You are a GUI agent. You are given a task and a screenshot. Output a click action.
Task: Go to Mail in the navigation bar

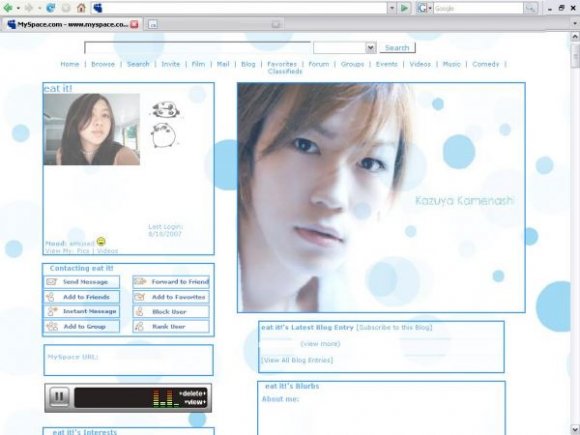(223, 64)
